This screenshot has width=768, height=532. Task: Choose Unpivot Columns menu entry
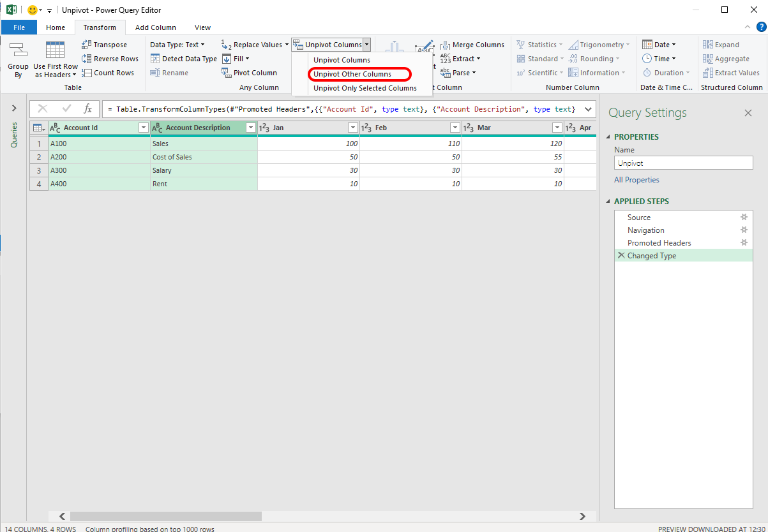click(342, 60)
